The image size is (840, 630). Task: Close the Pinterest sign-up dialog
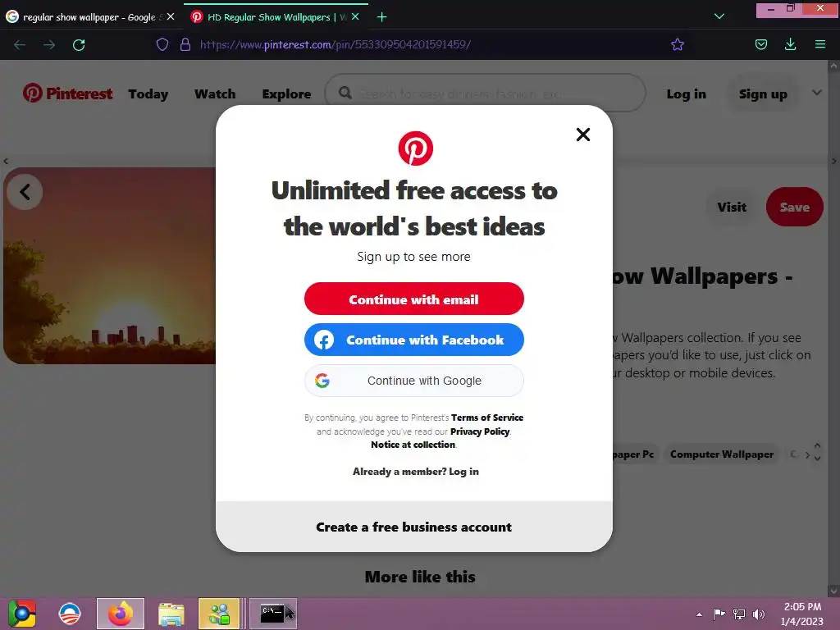[583, 135]
